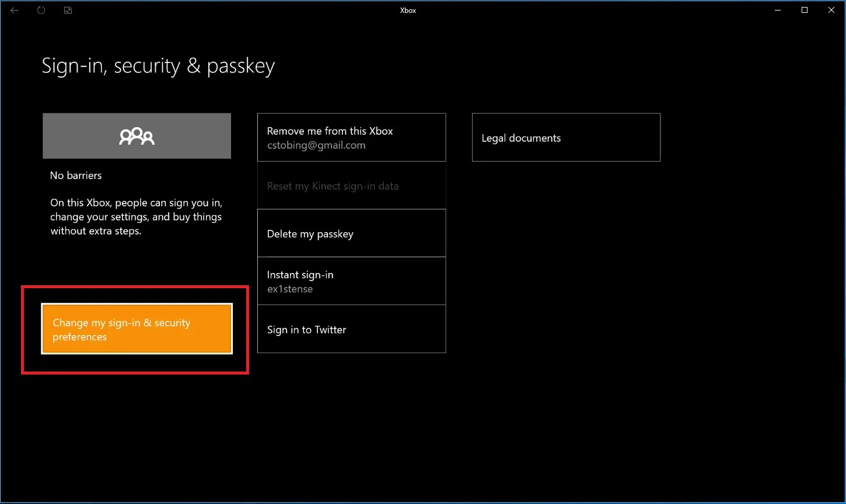Close the Xbox app
Viewport: 846px width, 504px height.
tap(831, 10)
